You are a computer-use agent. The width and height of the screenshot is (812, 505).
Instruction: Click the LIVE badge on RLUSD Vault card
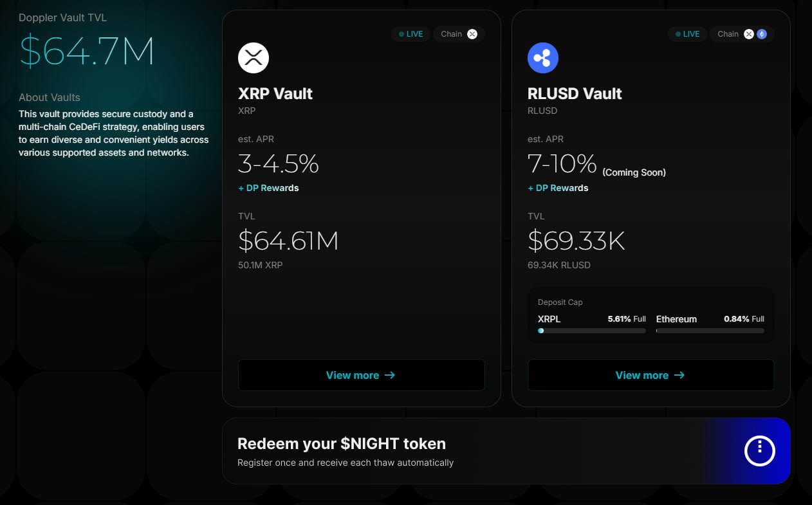tap(688, 34)
